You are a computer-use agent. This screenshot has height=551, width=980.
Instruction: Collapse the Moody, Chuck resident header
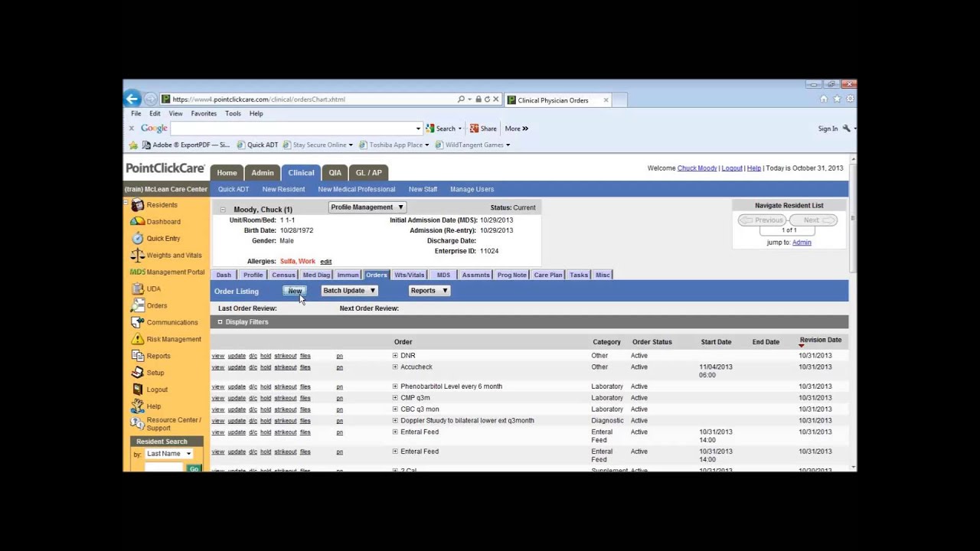click(x=223, y=210)
